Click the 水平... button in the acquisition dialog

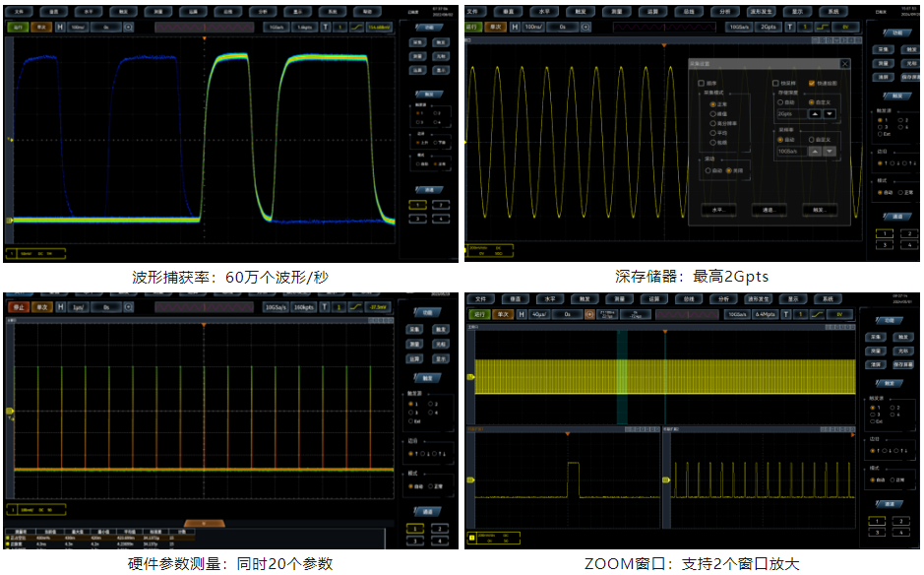coord(717,210)
